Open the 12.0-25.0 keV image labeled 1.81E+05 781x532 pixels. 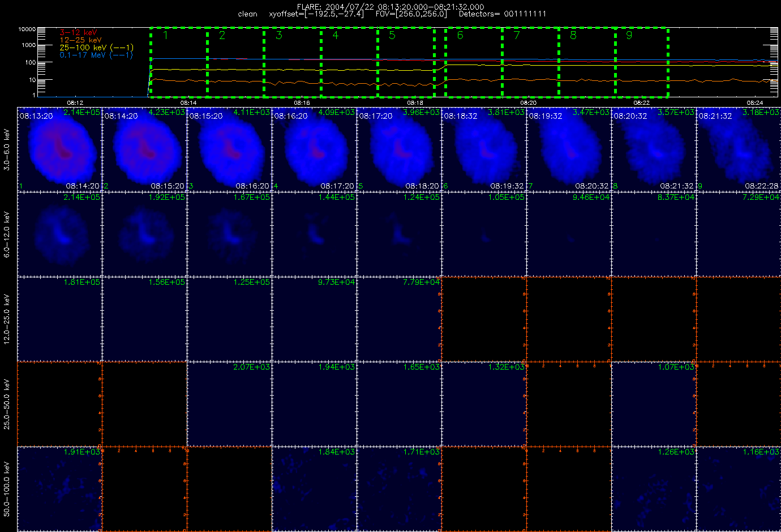(x=59, y=319)
